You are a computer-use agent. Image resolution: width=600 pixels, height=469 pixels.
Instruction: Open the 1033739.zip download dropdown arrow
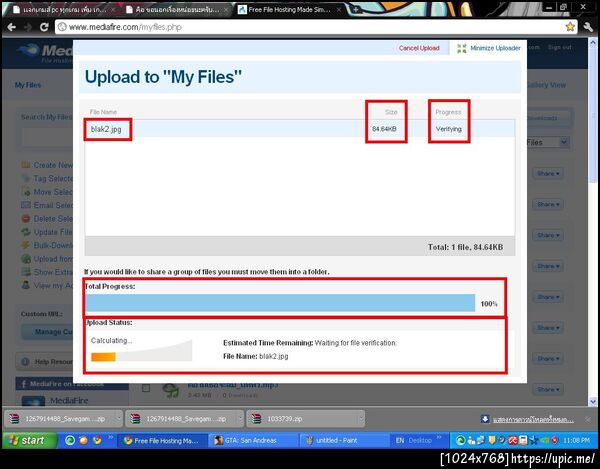click(x=360, y=419)
